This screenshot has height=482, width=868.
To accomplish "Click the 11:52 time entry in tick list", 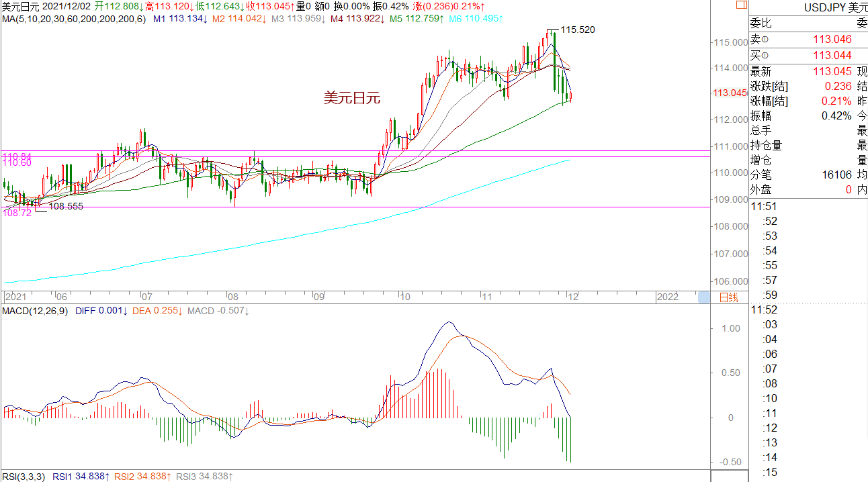I will point(763,310).
